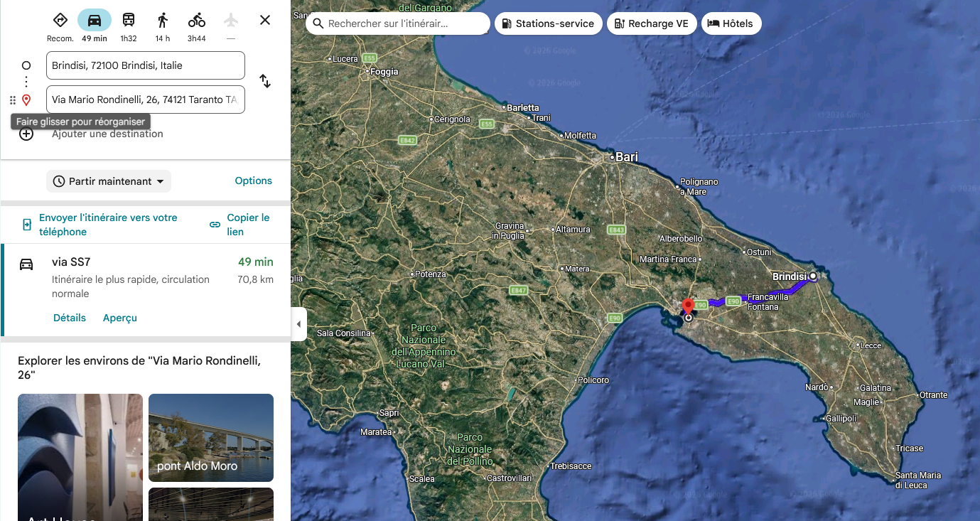This screenshot has width=980, height=521.
Task: Select the recommended travel mode icon
Action: [x=60, y=20]
